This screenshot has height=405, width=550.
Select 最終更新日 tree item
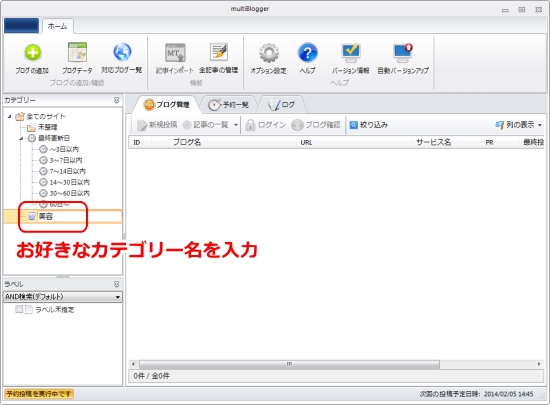(54, 138)
